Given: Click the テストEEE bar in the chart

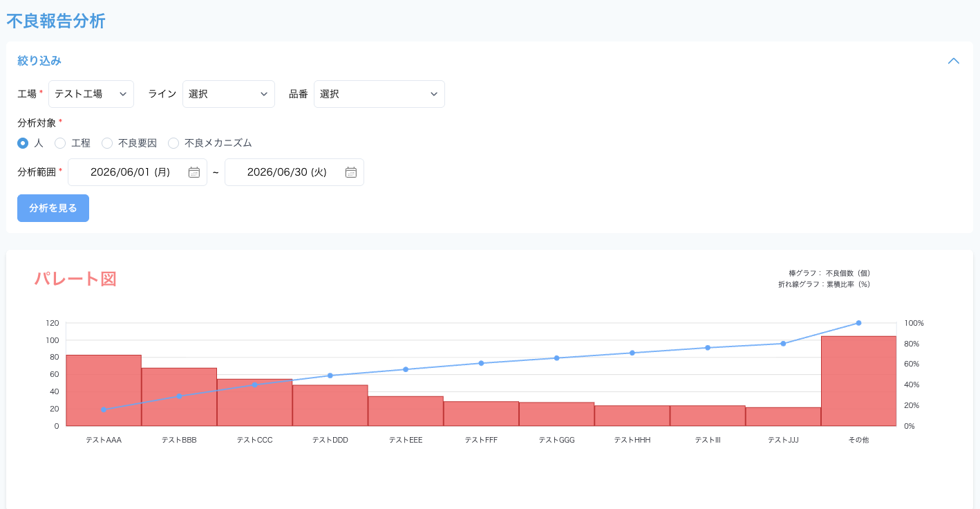Looking at the screenshot, I should pos(406,411).
